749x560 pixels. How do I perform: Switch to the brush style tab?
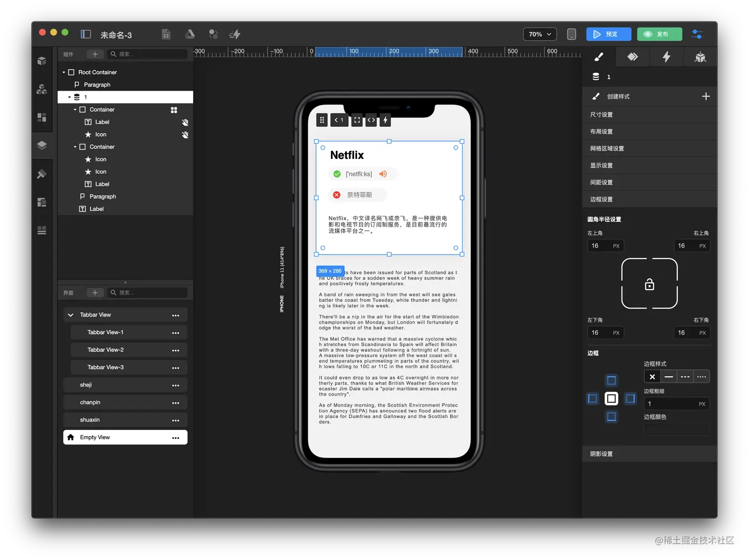pos(599,57)
